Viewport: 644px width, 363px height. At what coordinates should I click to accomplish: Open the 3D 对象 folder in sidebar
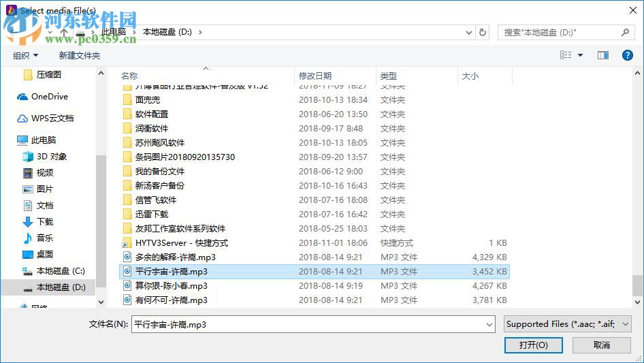(x=45, y=157)
